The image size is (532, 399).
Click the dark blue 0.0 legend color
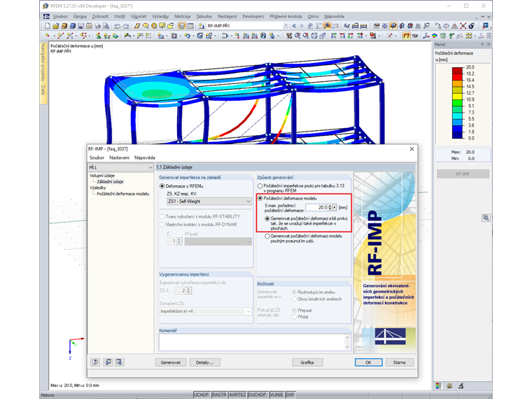457,135
